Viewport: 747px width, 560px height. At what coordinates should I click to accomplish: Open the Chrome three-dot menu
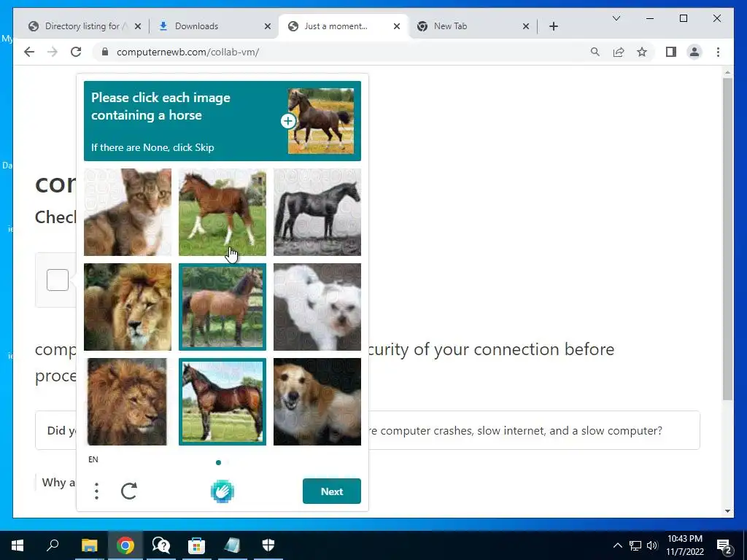coord(718,52)
